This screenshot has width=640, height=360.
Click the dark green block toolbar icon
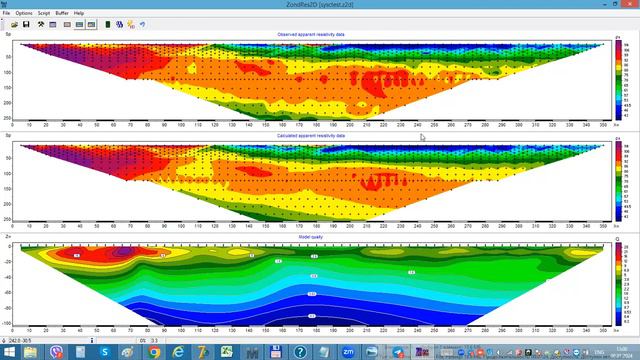[x=108, y=24]
